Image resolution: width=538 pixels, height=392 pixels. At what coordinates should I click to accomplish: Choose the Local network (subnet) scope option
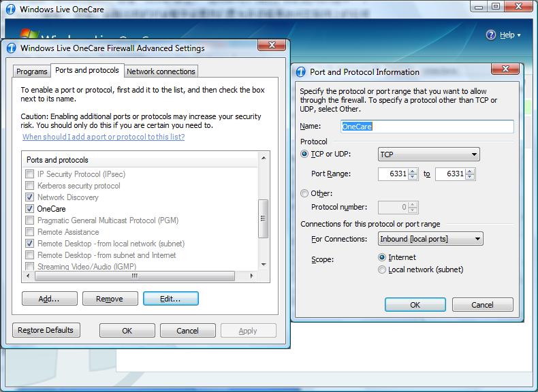point(382,269)
